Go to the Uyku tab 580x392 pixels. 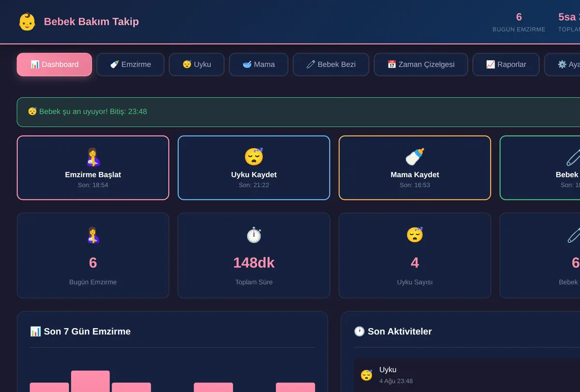click(197, 64)
